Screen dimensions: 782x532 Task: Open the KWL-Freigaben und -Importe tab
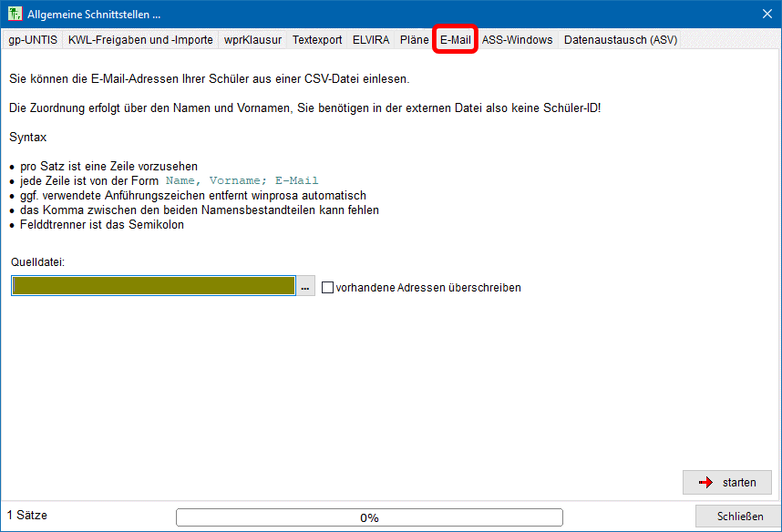tap(140, 40)
